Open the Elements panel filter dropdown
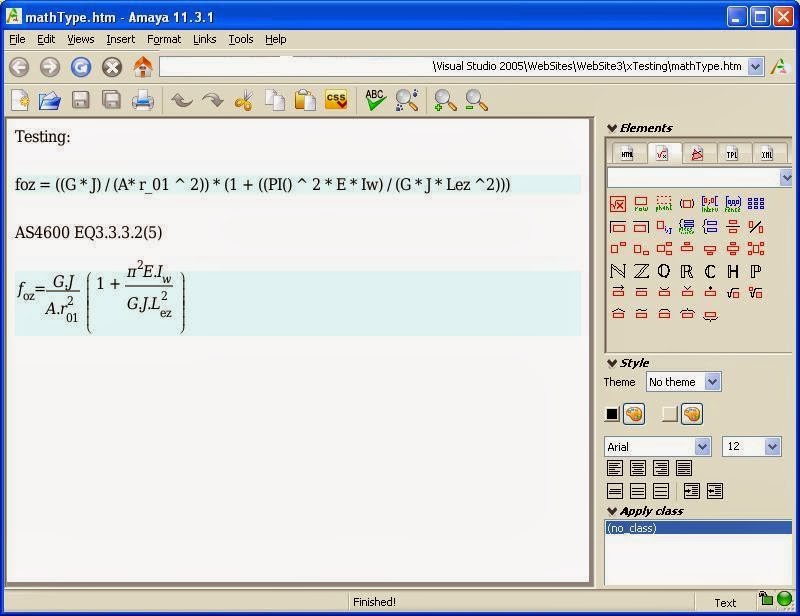This screenshot has width=800, height=616. (x=786, y=178)
